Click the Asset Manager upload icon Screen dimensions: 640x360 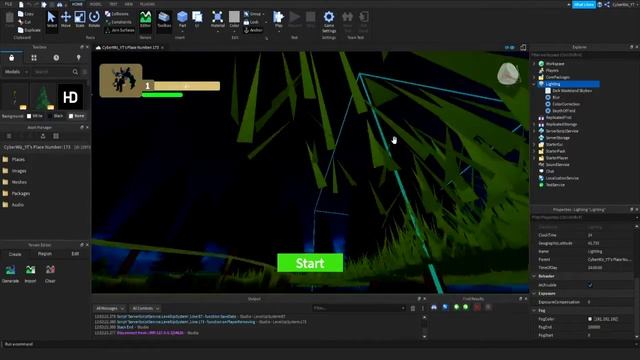[x=43, y=136]
